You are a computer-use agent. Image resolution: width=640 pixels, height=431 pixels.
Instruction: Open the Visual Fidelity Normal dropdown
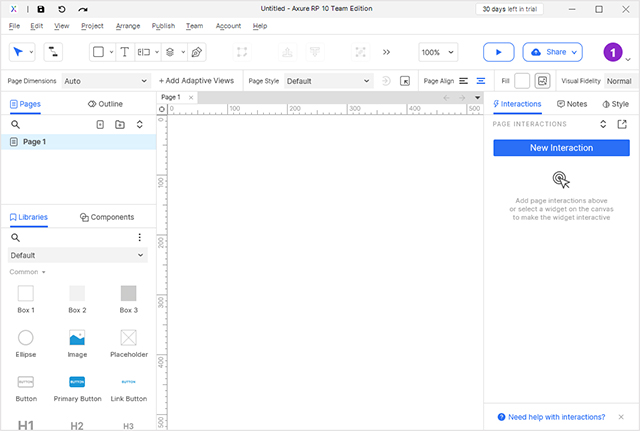621,81
